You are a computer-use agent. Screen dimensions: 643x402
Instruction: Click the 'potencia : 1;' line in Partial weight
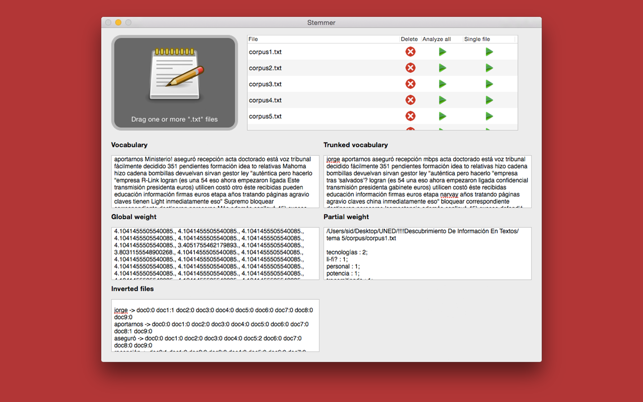[x=343, y=274]
